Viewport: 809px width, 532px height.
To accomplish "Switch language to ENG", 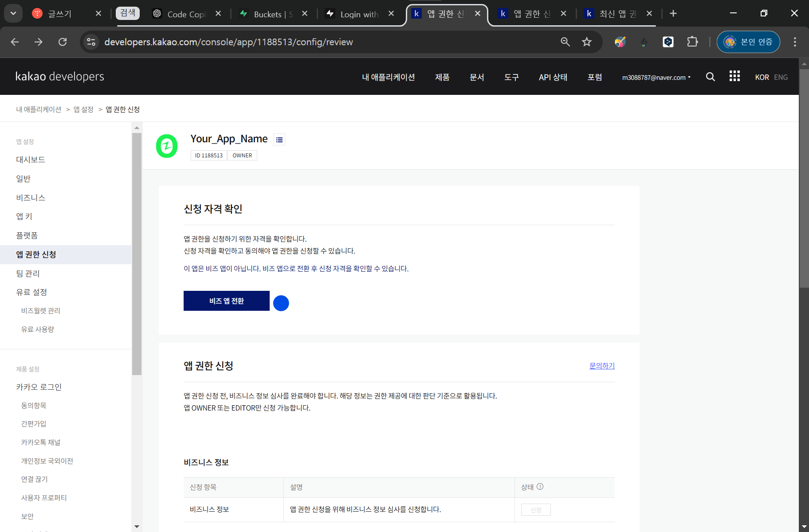I will click(x=781, y=77).
